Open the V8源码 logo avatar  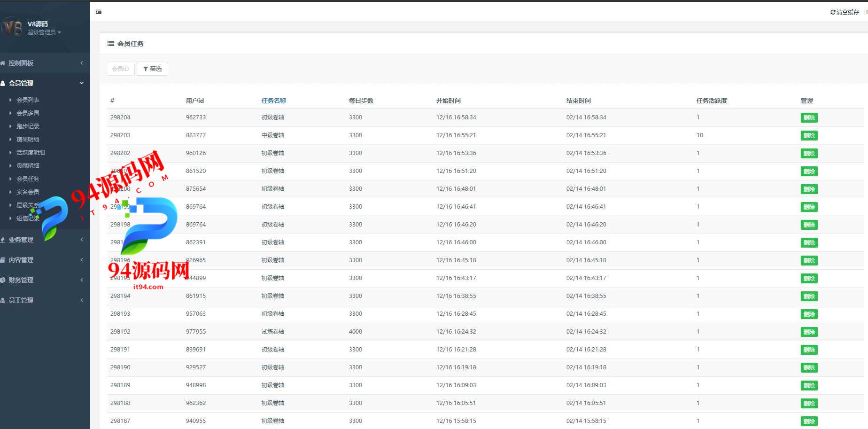click(12, 27)
